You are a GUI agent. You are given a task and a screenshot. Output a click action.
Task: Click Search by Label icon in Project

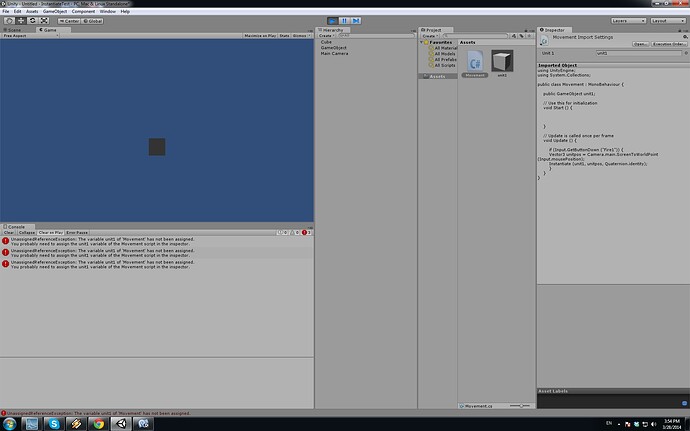tap(521, 36)
